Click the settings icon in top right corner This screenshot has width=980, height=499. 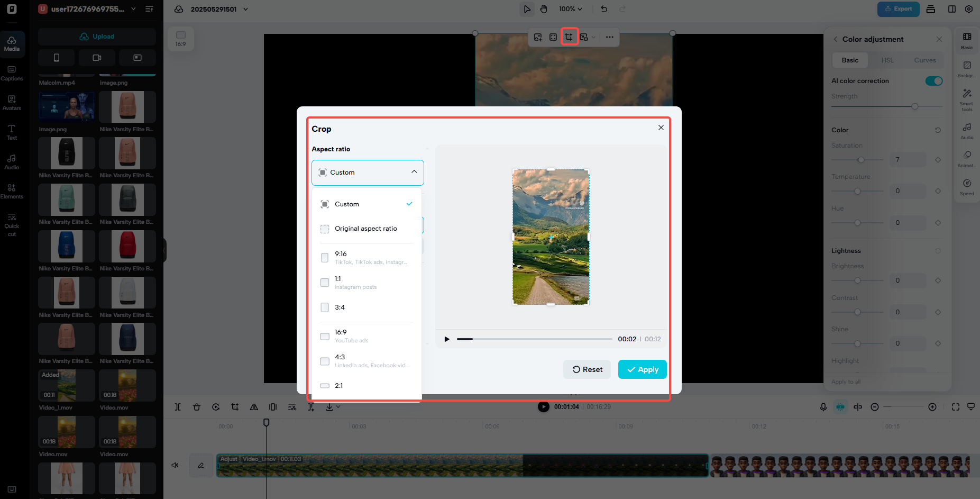click(969, 9)
